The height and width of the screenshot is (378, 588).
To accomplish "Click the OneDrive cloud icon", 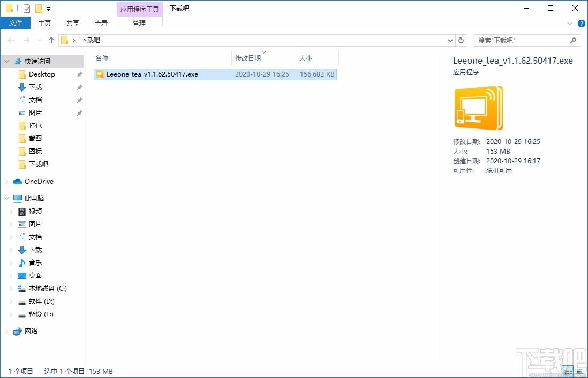I will tap(18, 182).
